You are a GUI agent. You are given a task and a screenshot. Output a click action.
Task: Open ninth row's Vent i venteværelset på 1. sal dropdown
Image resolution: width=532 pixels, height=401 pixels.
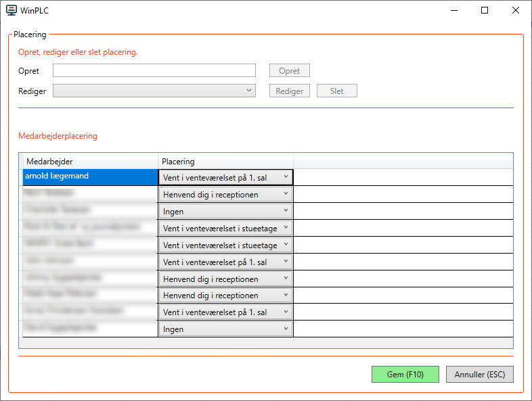click(x=225, y=312)
